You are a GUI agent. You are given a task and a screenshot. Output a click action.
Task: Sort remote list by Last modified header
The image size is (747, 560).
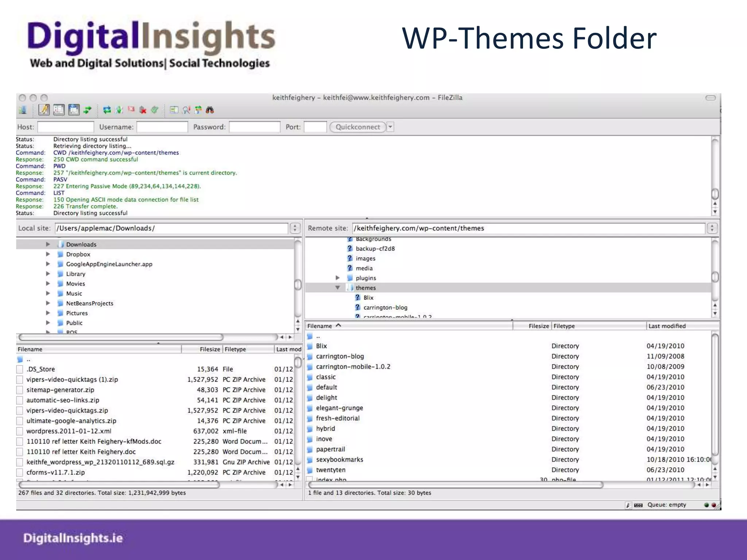[682, 326]
